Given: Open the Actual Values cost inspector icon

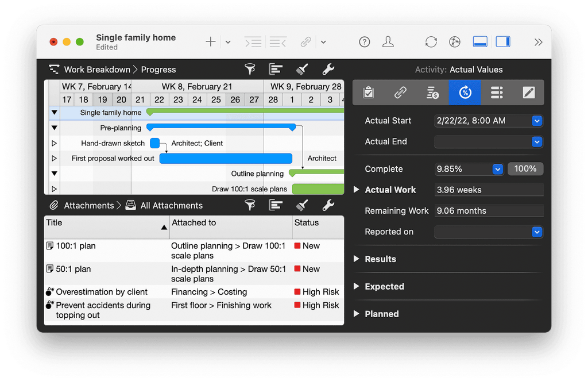Looking at the screenshot, I should click(432, 92).
